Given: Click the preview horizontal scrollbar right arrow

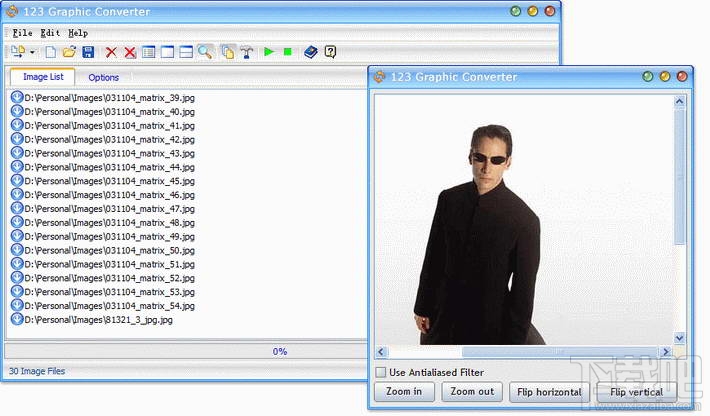Looking at the screenshot, I should click(x=666, y=352).
